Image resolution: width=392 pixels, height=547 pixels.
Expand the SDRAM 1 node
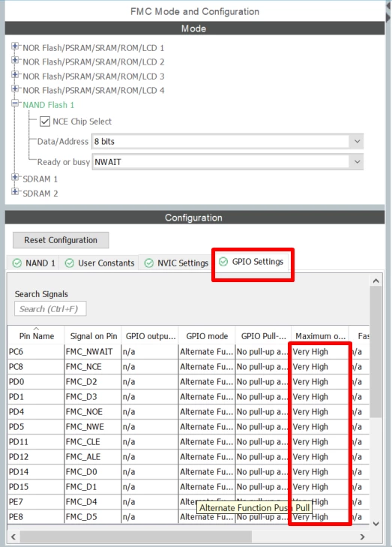pyautogui.click(x=15, y=177)
